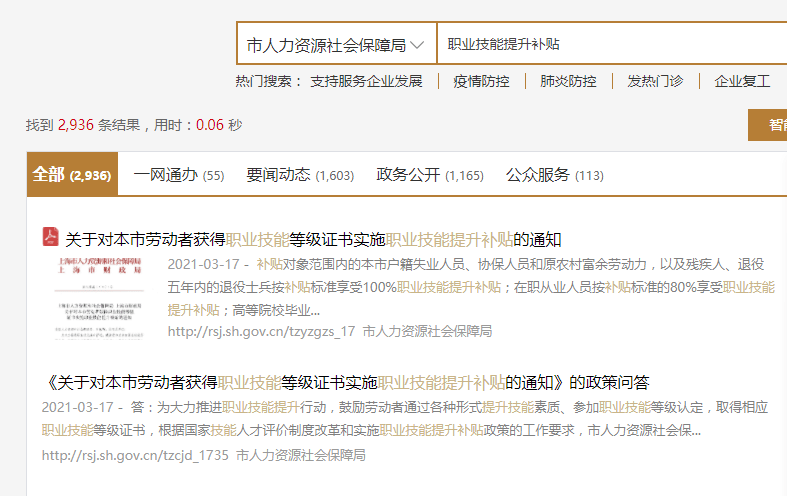Viewport: 787px width, 496px height.
Task: Open the rsj.sh.gov.cn/tzyzgzs_17 URL
Action: coord(261,331)
